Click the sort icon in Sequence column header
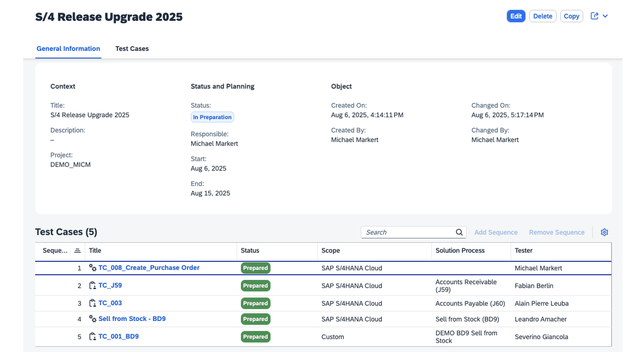The height and width of the screenshot is (363, 644). [77, 251]
